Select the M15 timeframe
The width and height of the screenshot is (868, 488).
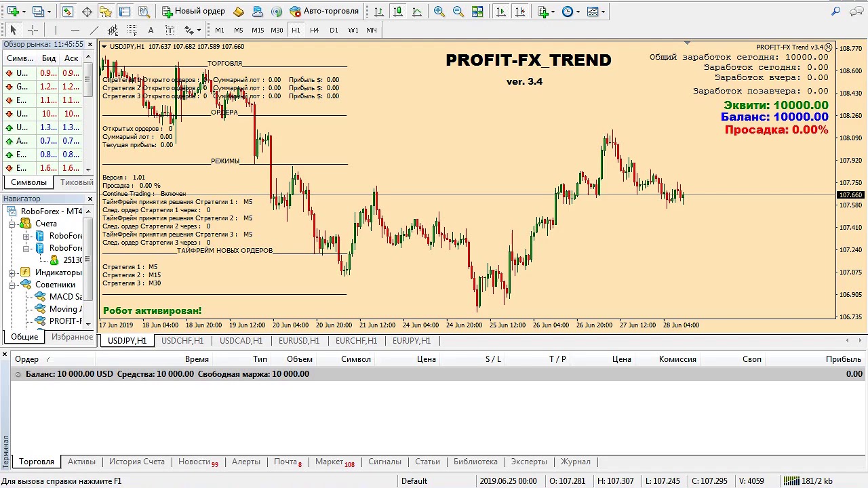pos(258,30)
